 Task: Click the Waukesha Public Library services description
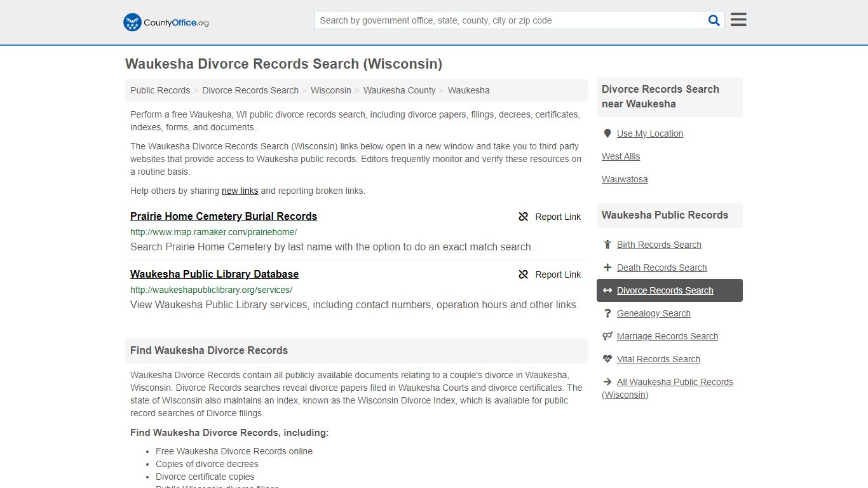[355, 304]
